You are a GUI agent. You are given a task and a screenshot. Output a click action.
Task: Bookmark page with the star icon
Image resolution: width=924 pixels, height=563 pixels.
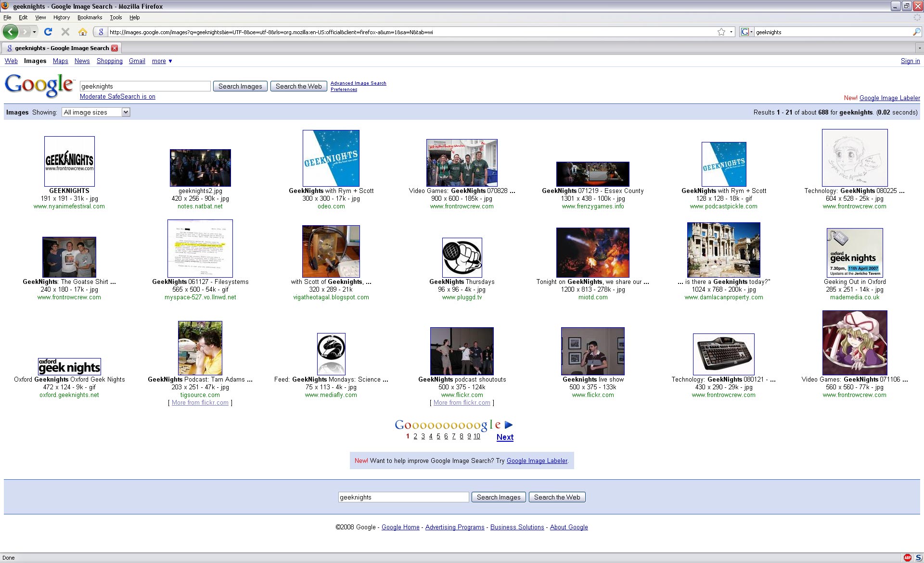721,32
